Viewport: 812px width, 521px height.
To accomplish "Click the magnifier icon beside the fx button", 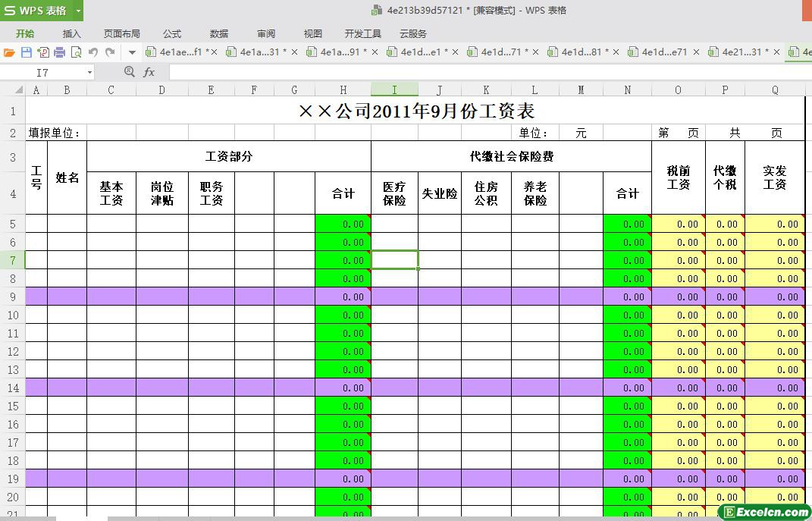I will 129,72.
